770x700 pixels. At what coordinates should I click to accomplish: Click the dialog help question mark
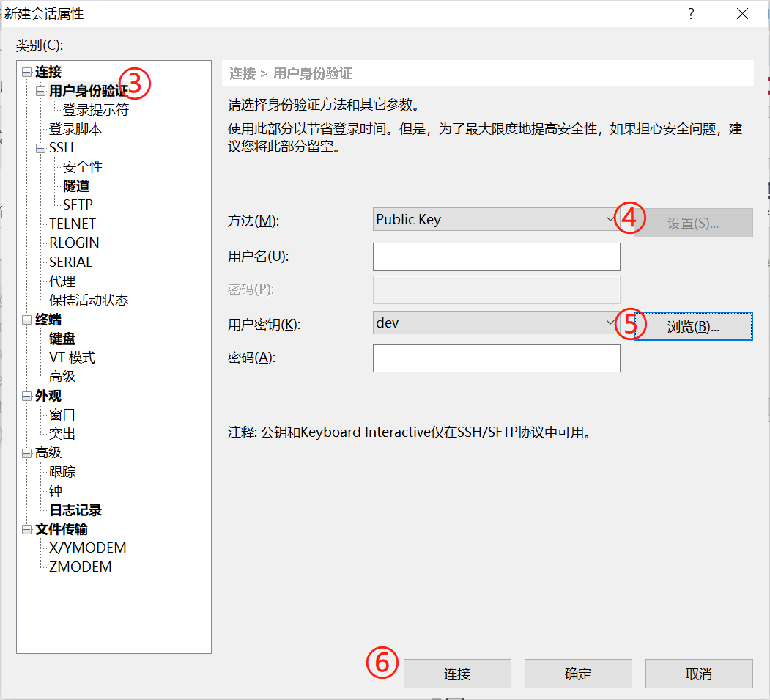pyautogui.click(x=690, y=14)
